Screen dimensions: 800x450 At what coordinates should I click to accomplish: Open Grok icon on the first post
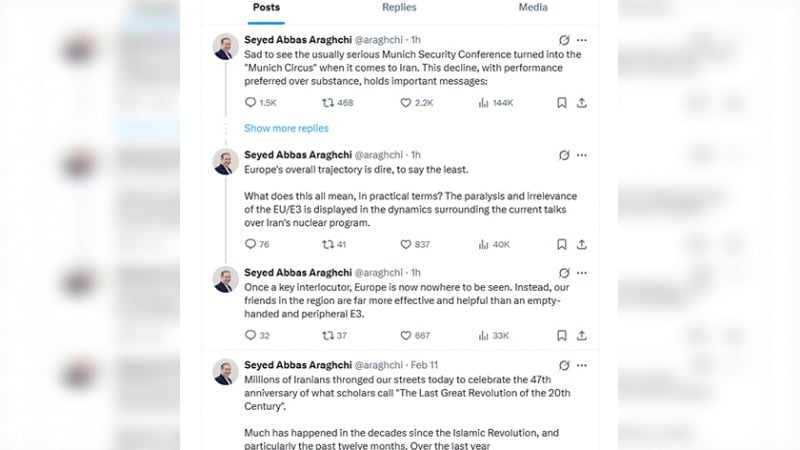coord(564,41)
